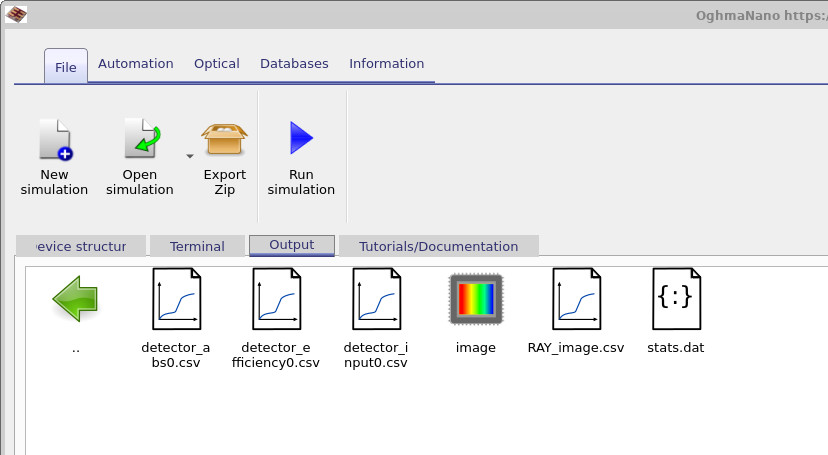Switch to the File ribbon tab

[66, 67]
